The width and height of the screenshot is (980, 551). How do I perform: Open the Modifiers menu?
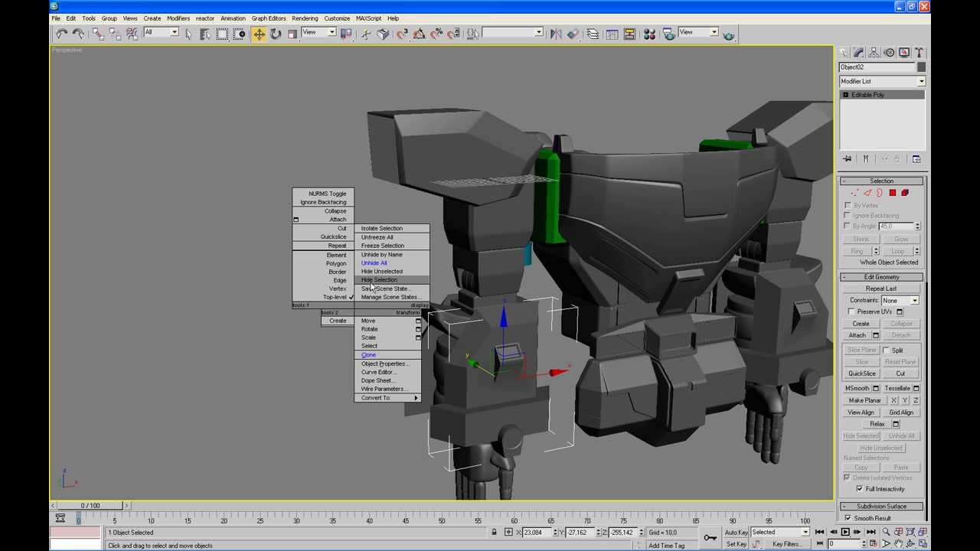point(178,18)
